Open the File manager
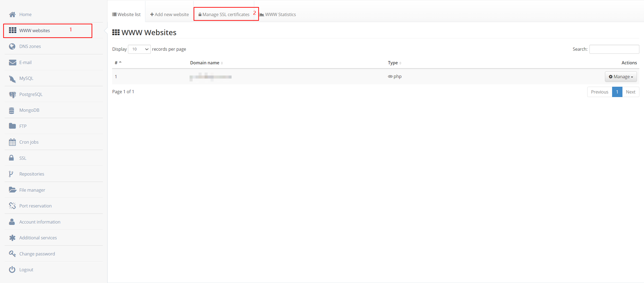Image resolution: width=644 pixels, height=283 pixels. [32, 190]
